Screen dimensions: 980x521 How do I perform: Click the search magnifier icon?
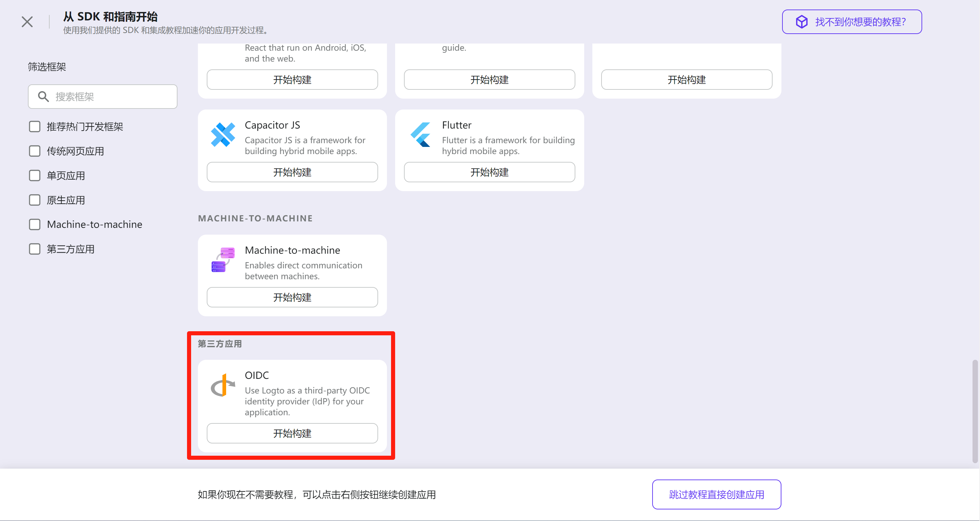[x=44, y=97]
